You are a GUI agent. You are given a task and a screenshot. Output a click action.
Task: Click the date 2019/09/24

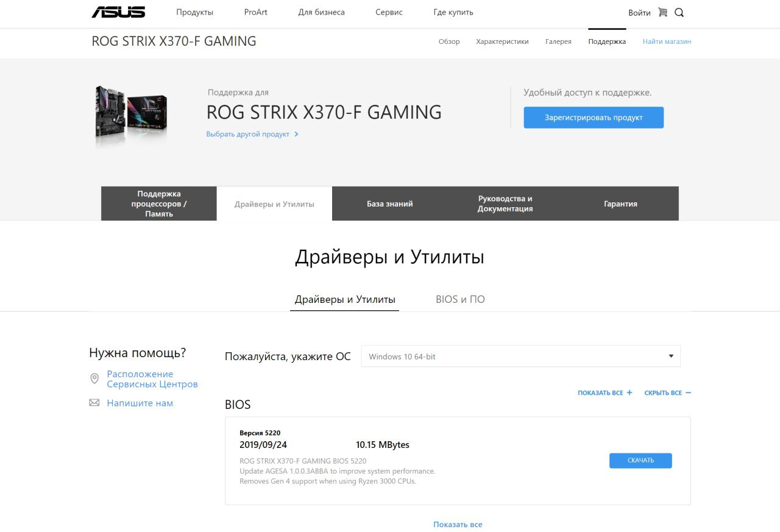coord(263,445)
